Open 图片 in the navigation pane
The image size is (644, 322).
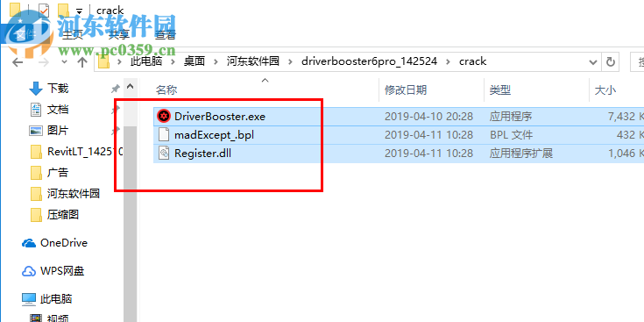coord(58,131)
